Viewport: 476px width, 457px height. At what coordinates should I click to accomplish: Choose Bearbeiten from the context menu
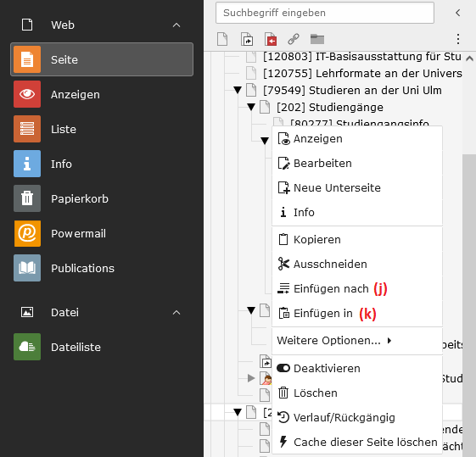(357, 163)
